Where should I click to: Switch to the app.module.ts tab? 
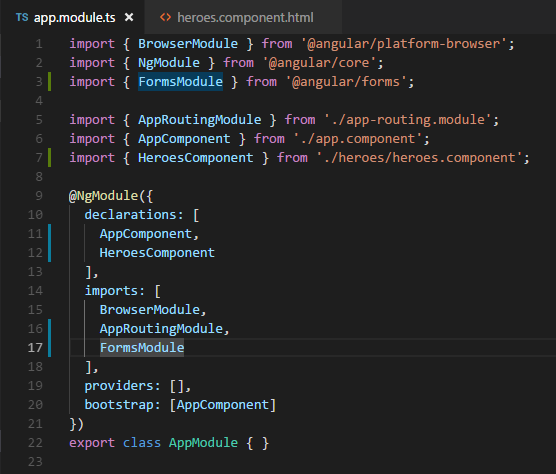pos(72,17)
